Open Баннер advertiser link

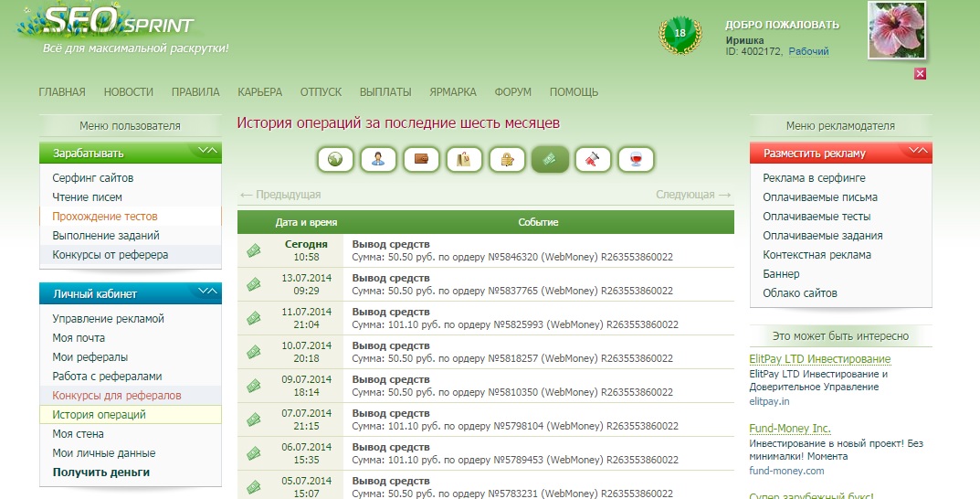(781, 274)
